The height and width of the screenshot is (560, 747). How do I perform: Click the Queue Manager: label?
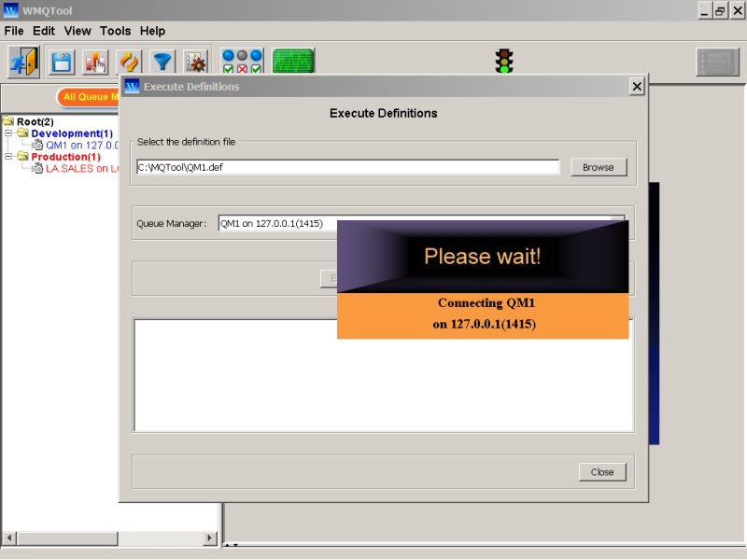tap(172, 223)
